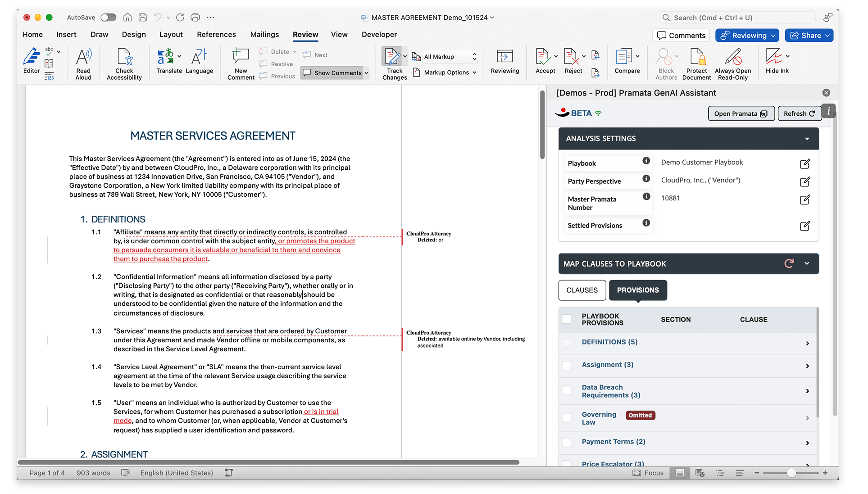Toggle the AutoSave switch
Image resolution: width=868 pixels, height=494 pixels.
(108, 18)
